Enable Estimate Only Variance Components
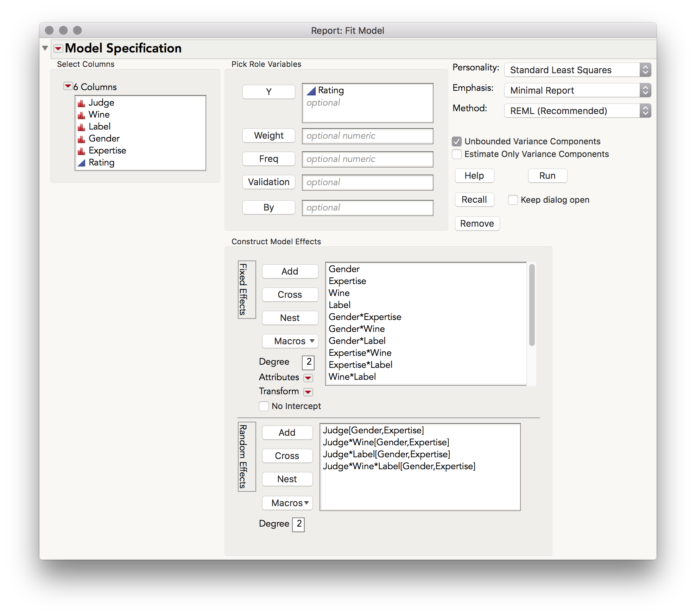 [x=457, y=154]
